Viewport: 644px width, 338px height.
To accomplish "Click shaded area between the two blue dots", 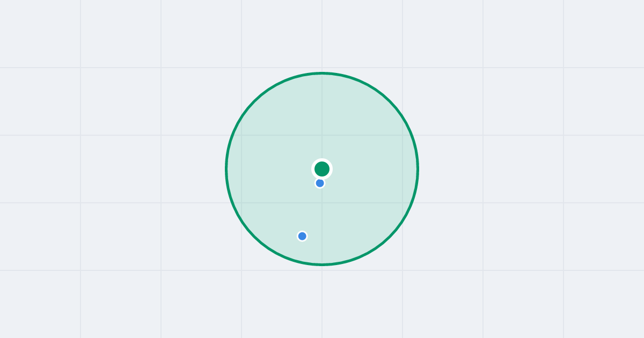I will point(311,210).
